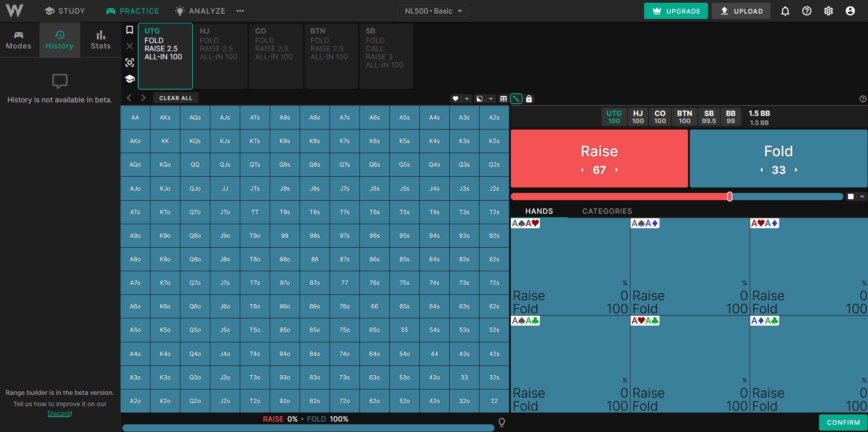The width and height of the screenshot is (868, 432).
Task: Open the NL500 Basic solution dropdown
Action: click(433, 11)
